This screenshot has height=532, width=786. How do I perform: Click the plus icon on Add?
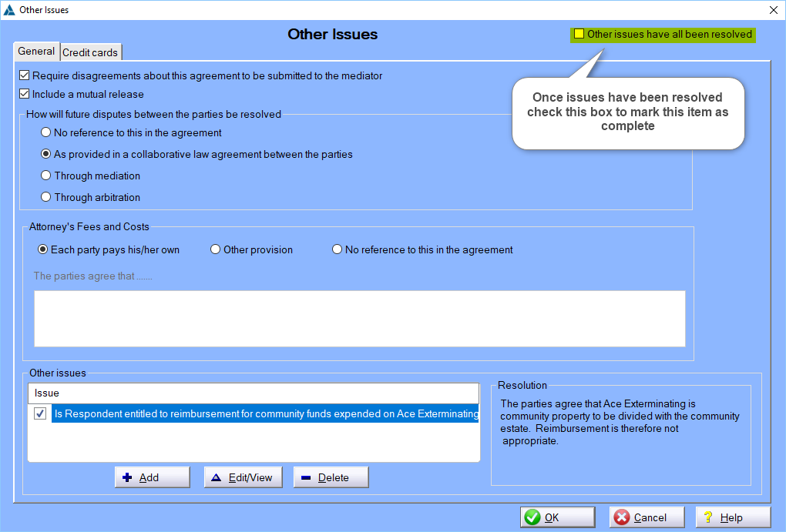tap(128, 477)
